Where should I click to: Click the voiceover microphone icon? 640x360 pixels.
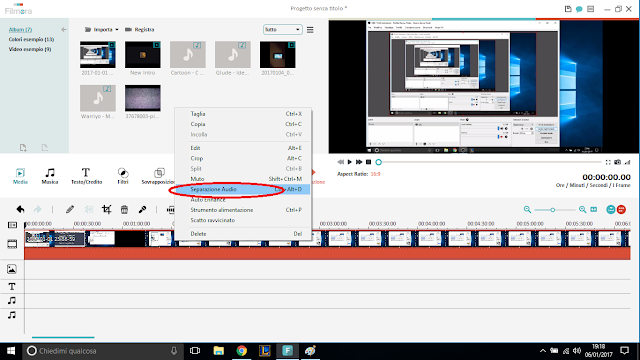tap(142, 209)
